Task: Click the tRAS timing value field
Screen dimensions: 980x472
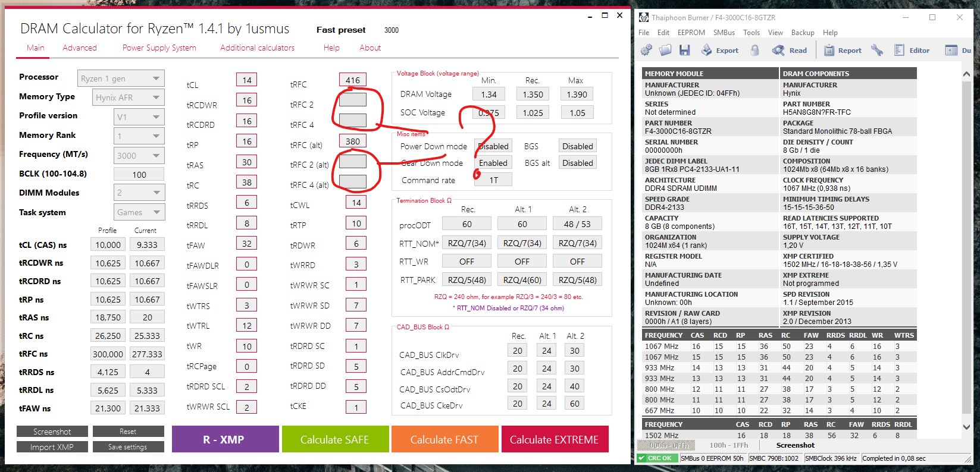Action: tap(247, 162)
